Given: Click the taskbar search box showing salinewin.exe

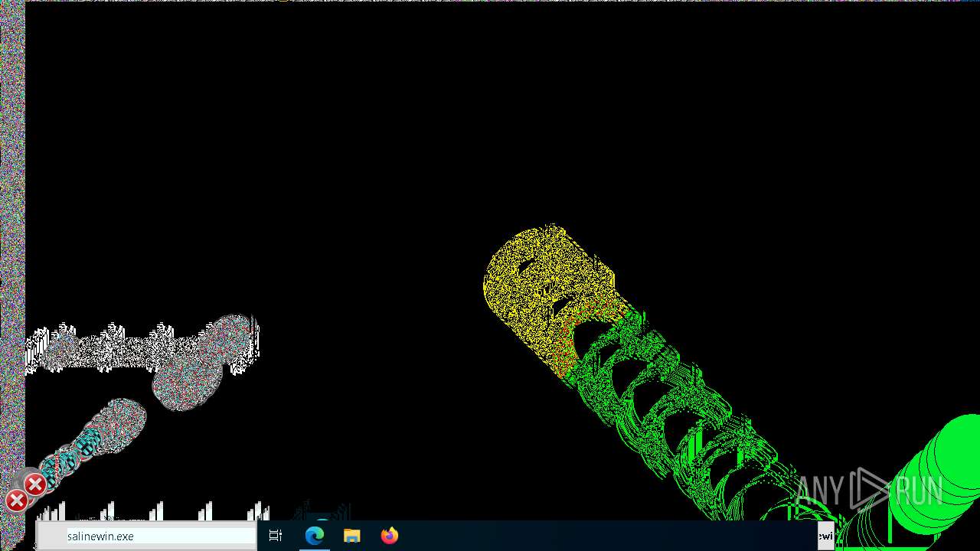Looking at the screenshot, I should point(146,536).
